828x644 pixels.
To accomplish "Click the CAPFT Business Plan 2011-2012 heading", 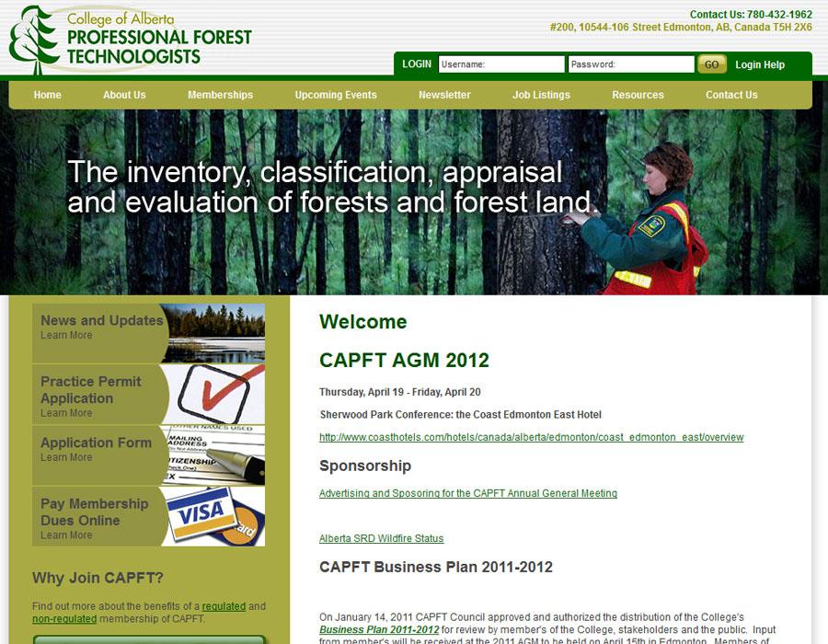I will click(436, 567).
